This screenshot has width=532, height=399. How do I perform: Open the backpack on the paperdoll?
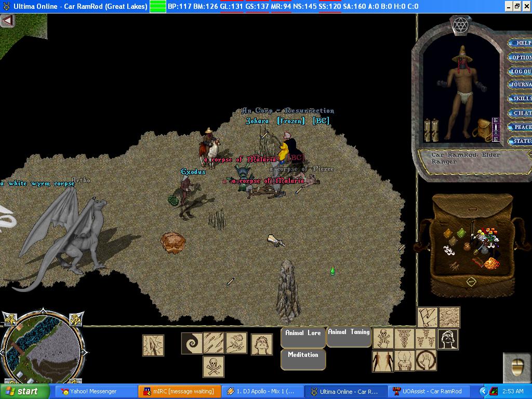coord(484,129)
